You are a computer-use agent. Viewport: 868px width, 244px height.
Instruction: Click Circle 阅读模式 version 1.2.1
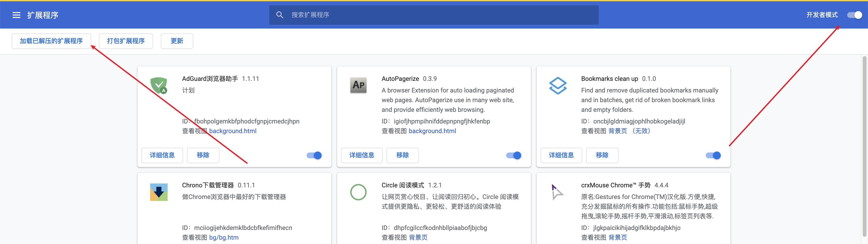(x=435, y=185)
